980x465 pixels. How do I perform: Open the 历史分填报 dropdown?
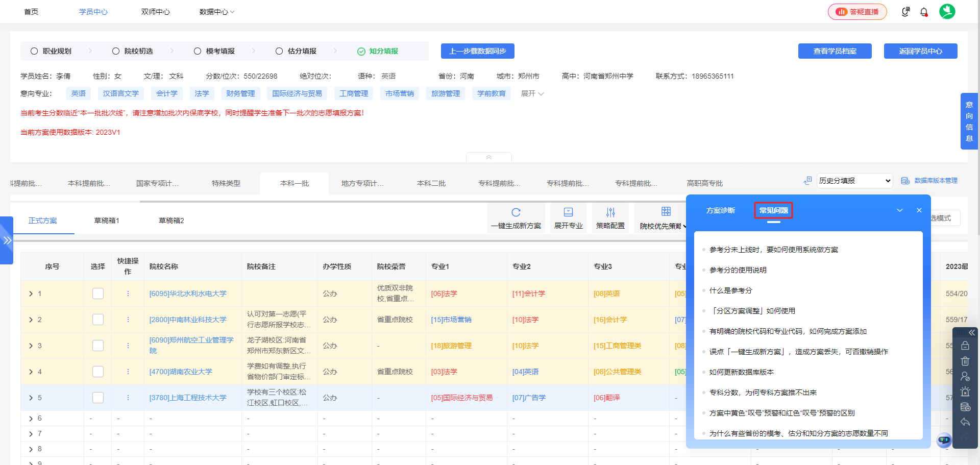(x=855, y=181)
